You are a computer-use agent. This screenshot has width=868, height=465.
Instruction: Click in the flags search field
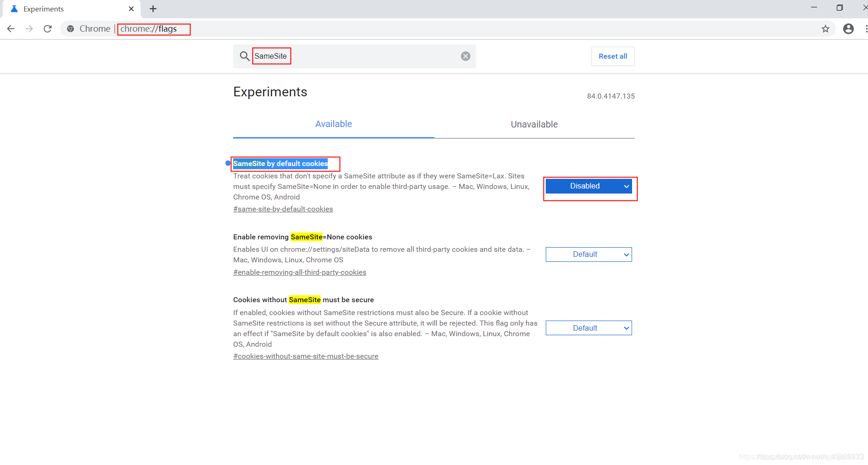click(x=354, y=56)
